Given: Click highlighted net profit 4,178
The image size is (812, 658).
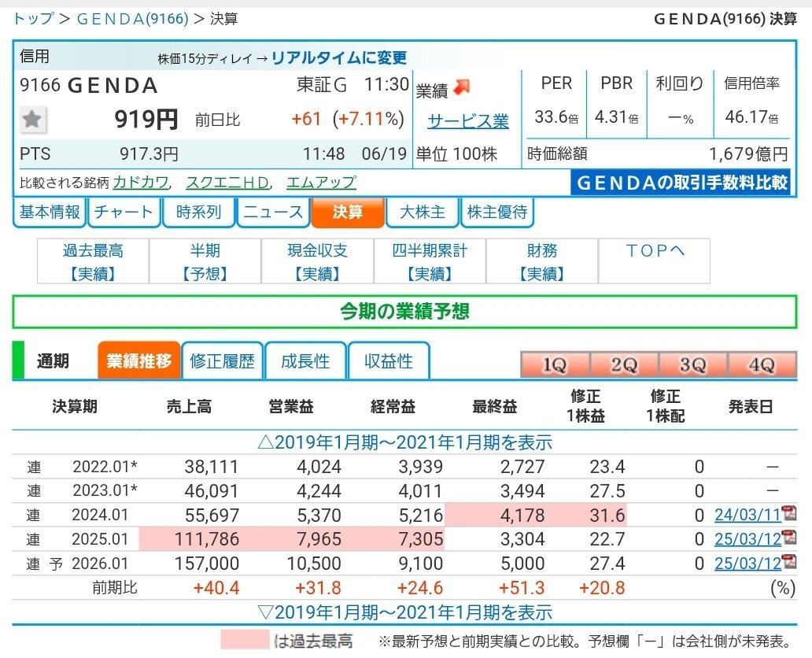Looking at the screenshot, I should [x=522, y=515].
